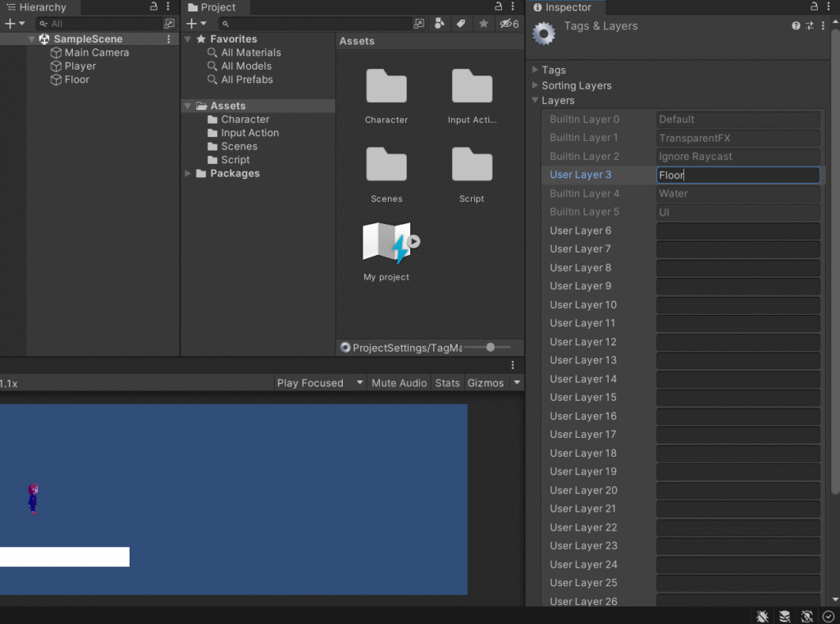Toggle the Inspector lock icon

pos(815,7)
